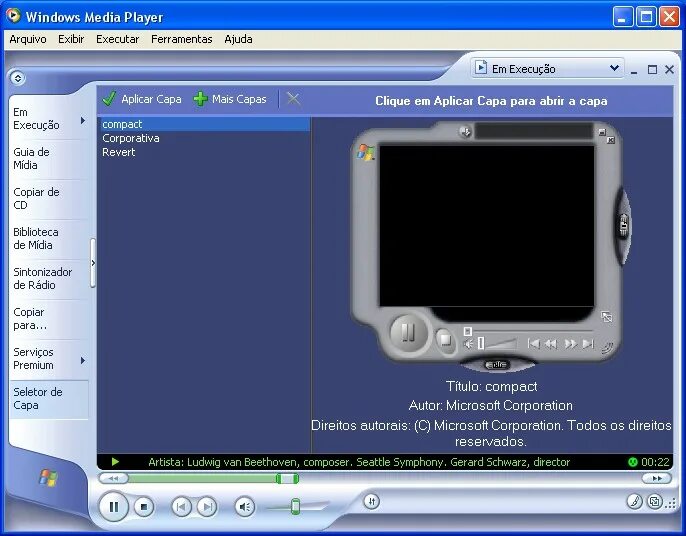
Task: Open the Ajuda menu
Action: [238, 39]
